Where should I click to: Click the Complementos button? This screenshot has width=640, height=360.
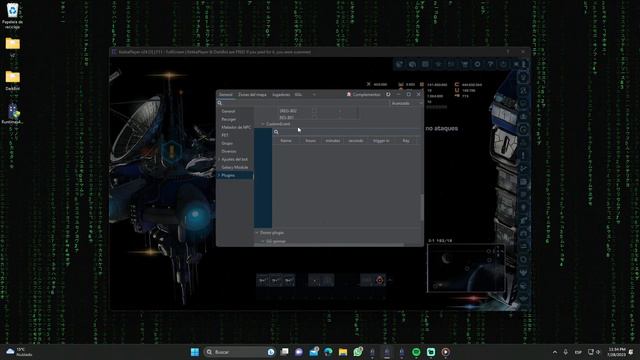click(x=363, y=94)
